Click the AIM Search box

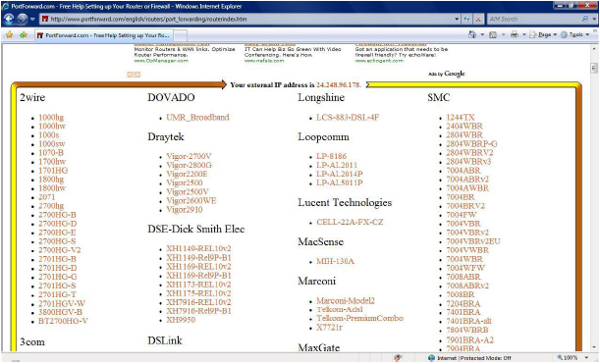click(x=534, y=19)
